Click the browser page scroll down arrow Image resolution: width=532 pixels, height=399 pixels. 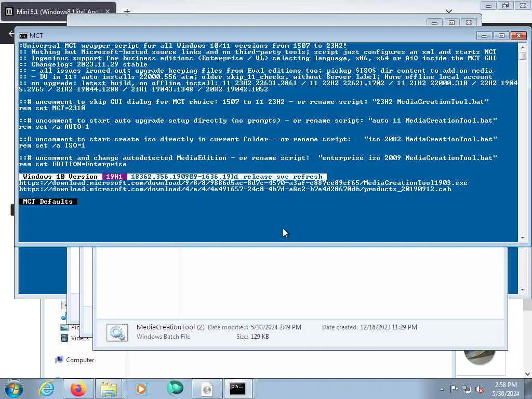(528, 374)
